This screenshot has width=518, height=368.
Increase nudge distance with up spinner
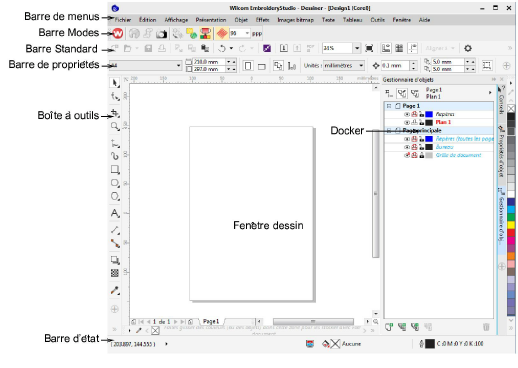coord(413,63)
